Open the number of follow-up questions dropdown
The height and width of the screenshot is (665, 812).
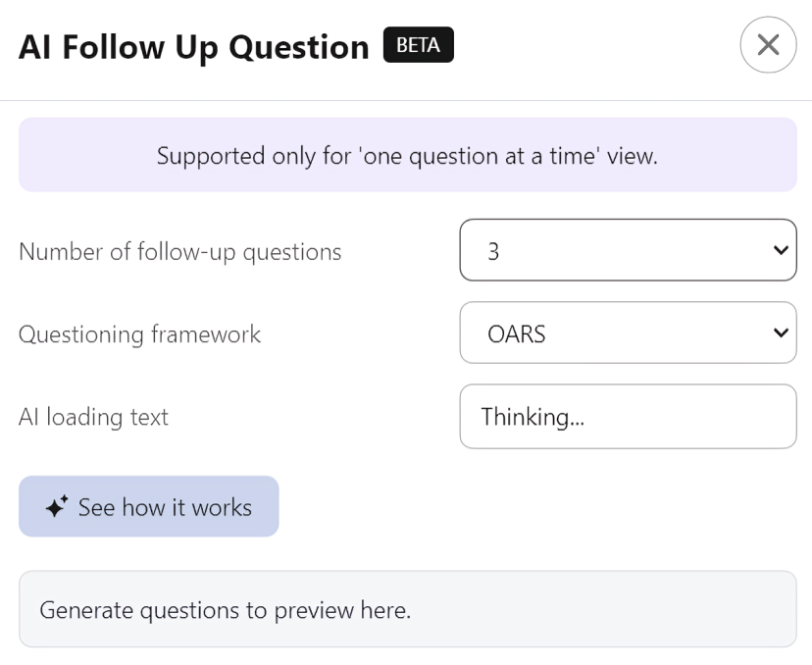(x=628, y=250)
